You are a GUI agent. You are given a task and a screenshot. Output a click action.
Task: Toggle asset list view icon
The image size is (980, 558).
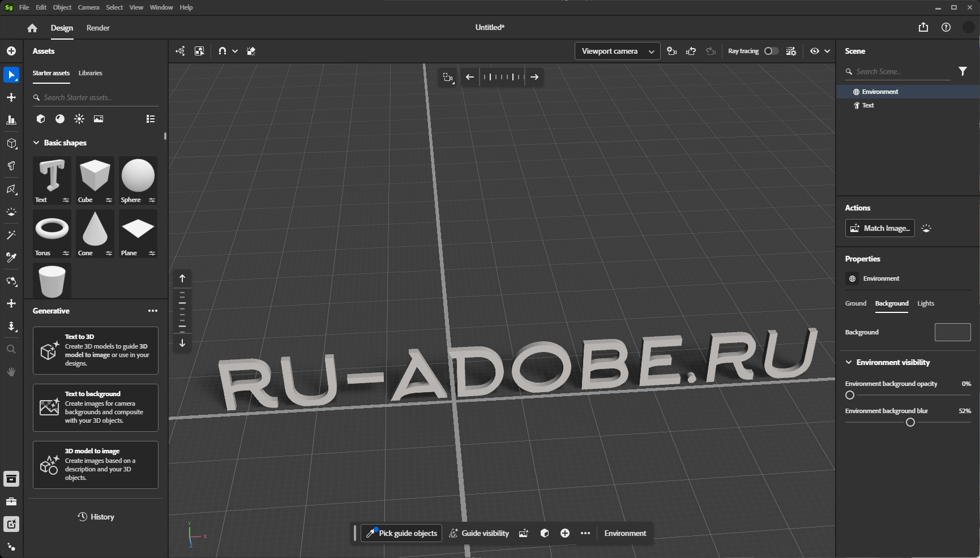(x=151, y=119)
